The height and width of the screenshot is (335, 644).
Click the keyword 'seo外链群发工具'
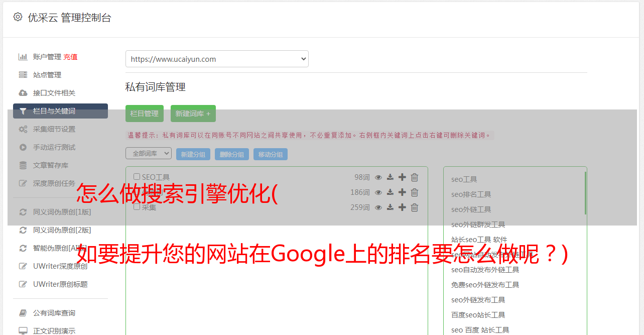coord(478,225)
